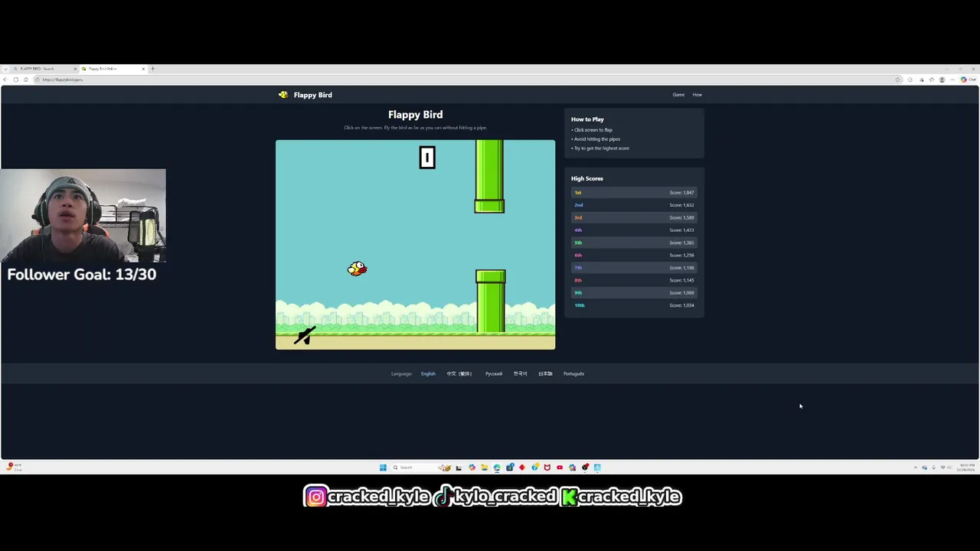Switch site language to 한국어
The image size is (980, 551).
coord(520,373)
